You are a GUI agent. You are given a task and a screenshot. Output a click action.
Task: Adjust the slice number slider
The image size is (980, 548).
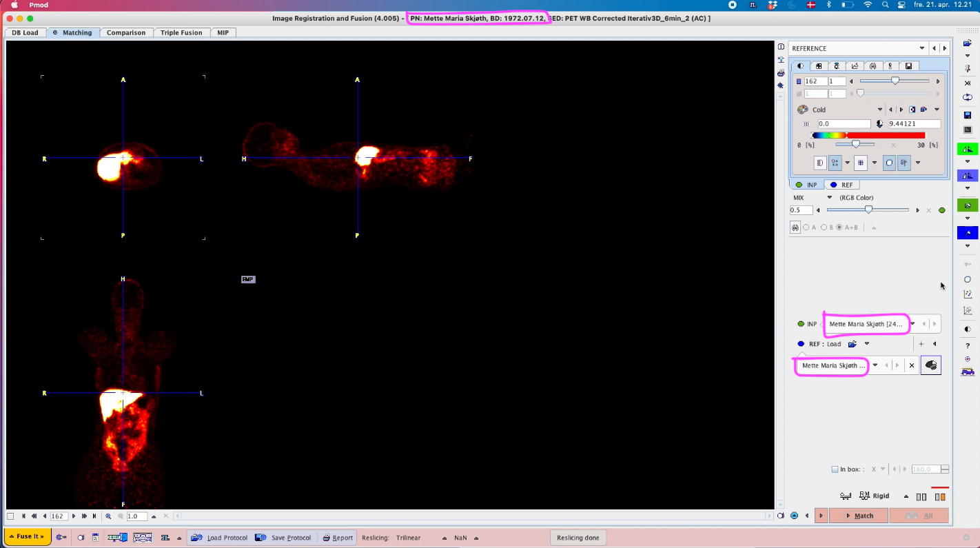pyautogui.click(x=895, y=81)
